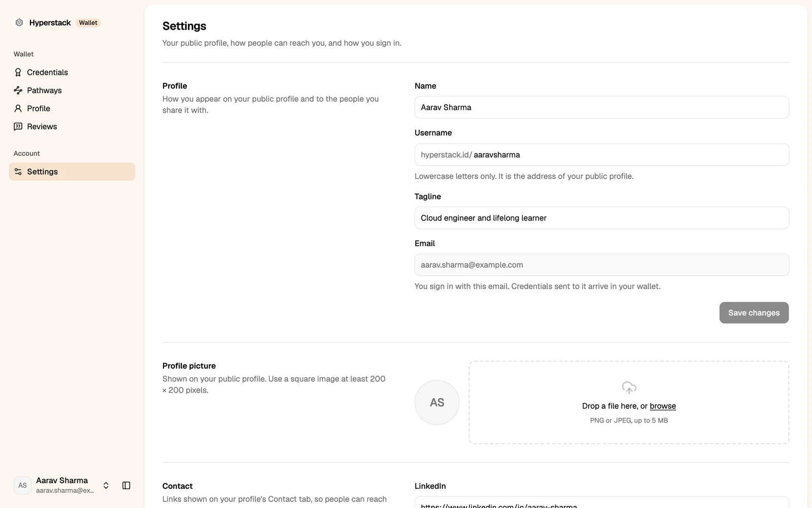Toggle sidebar with the panel icon

click(126, 486)
